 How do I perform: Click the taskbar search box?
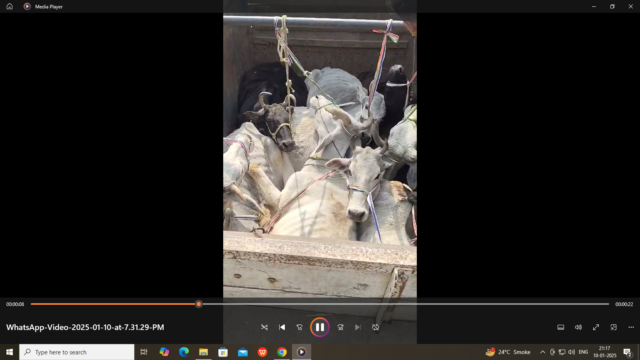pos(77,352)
